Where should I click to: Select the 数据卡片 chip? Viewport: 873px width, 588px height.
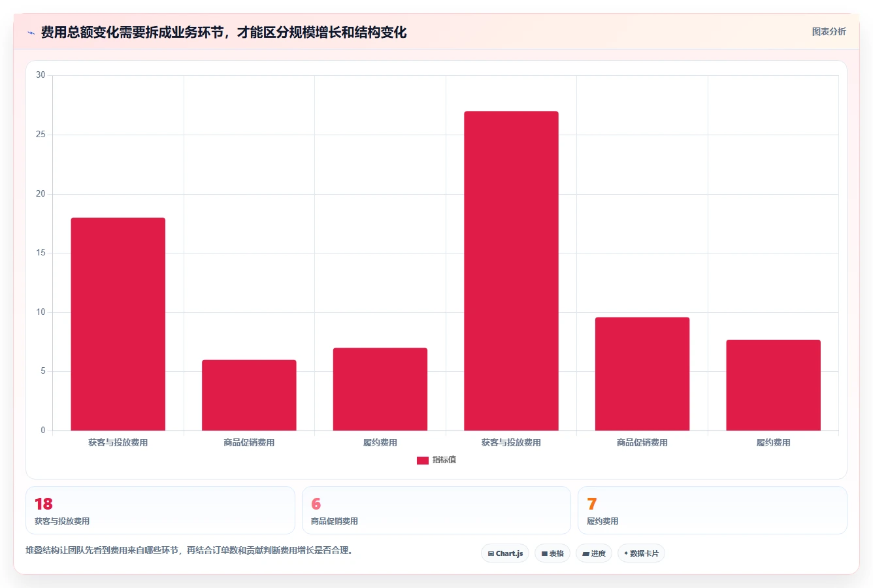tap(641, 553)
